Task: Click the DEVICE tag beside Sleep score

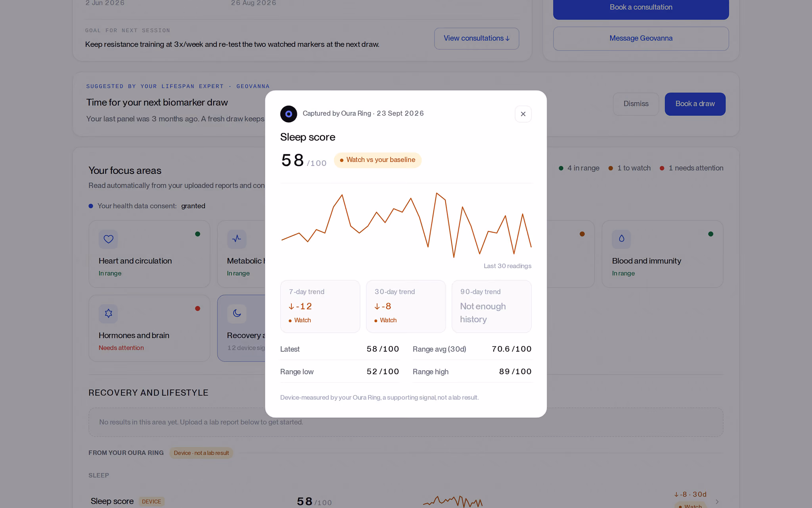Action: 151,502
